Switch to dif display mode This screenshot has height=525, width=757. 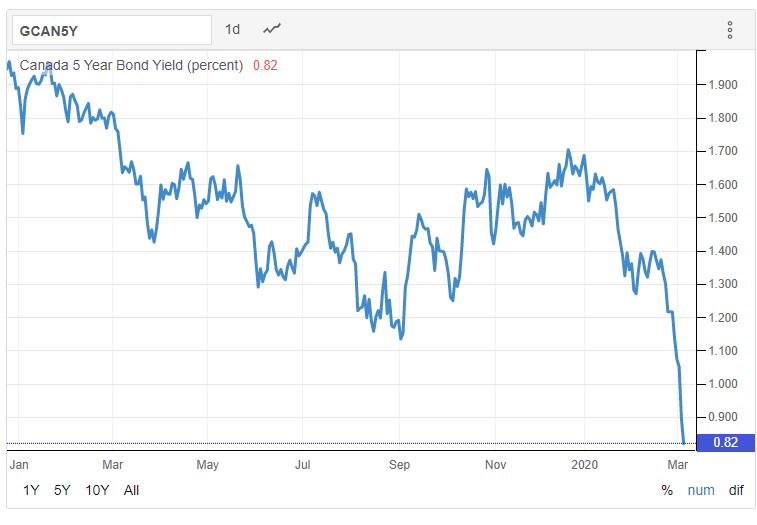click(736, 490)
